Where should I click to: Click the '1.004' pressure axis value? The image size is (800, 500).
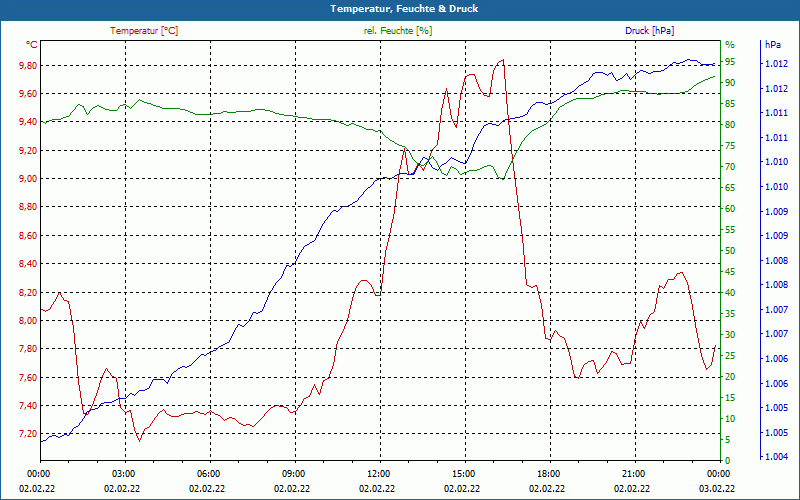pyautogui.click(x=776, y=457)
